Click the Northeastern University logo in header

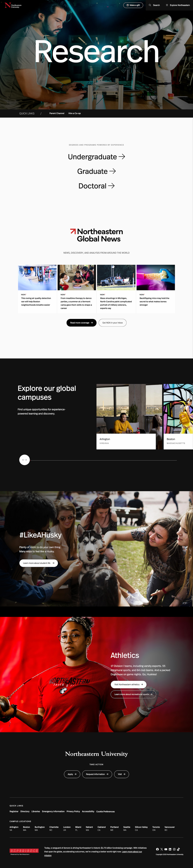[x=13, y=5]
